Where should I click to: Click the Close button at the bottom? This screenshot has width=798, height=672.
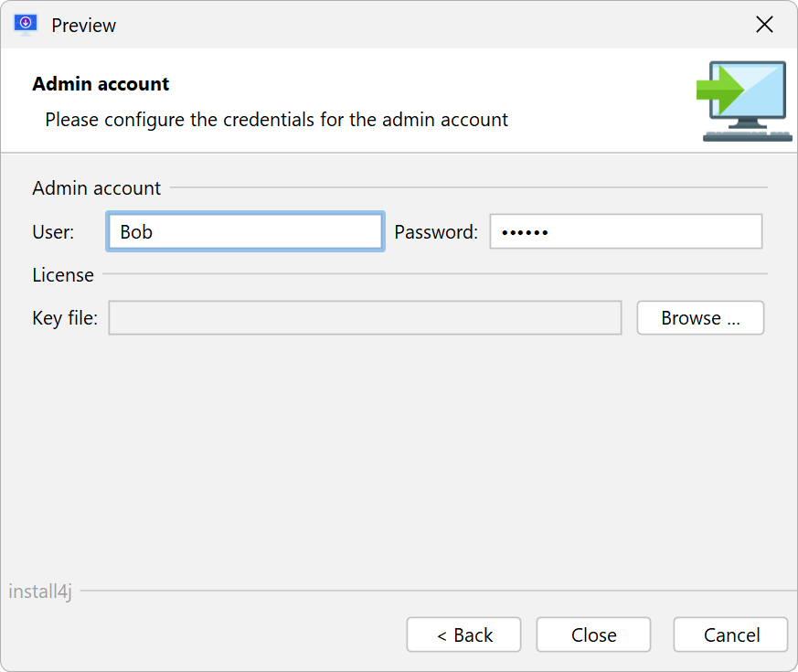click(x=593, y=635)
